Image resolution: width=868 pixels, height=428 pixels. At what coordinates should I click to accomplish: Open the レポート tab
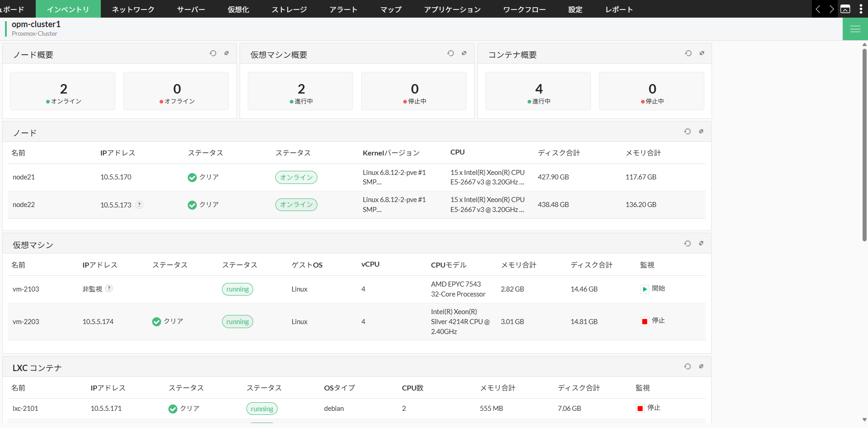click(619, 9)
